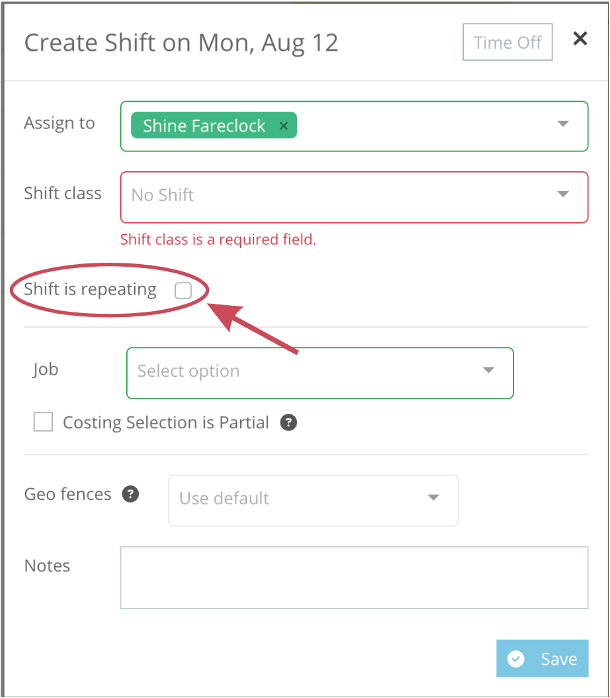
Task: Tick Costing Selection is Partial checkbox
Action: point(43,422)
